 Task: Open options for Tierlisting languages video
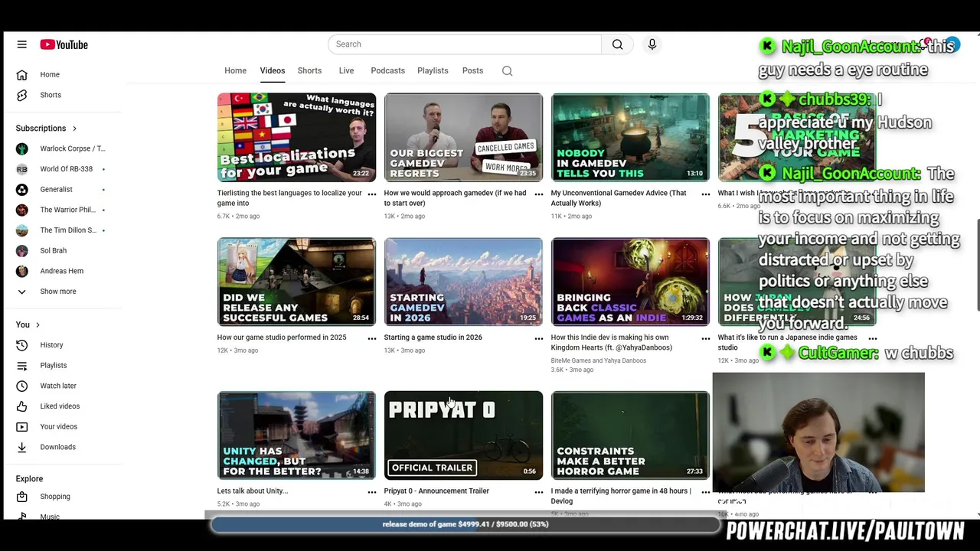click(x=372, y=194)
